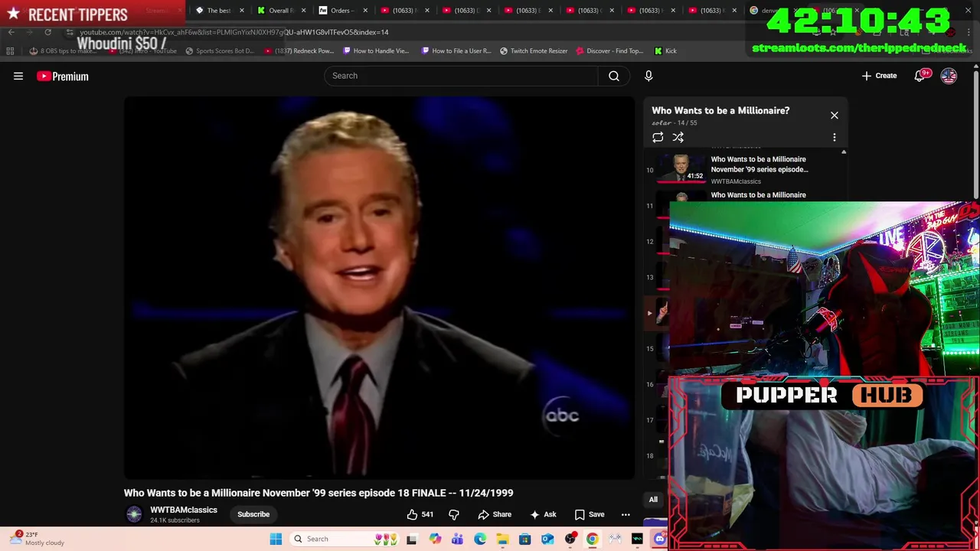Click the playlist scroll up arrow
The height and width of the screenshot is (551, 980).
click(844, 152)
